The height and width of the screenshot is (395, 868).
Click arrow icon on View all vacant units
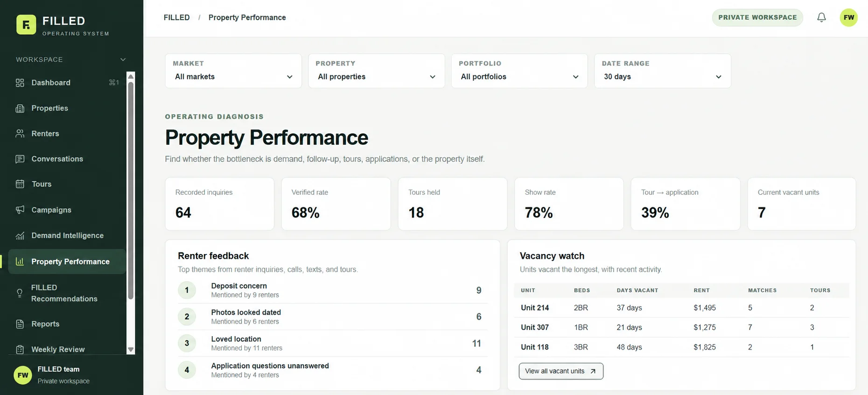593,371
